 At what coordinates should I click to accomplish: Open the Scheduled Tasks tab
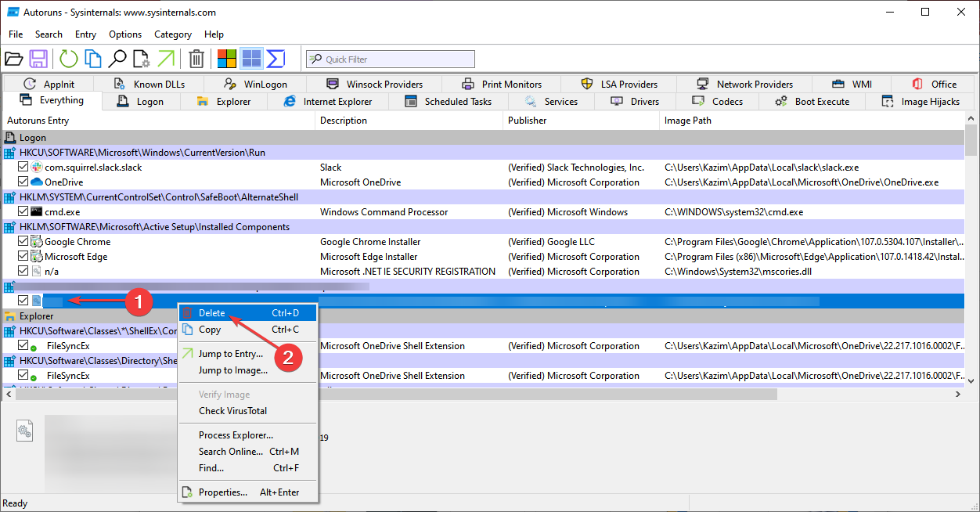pos(449,102)
